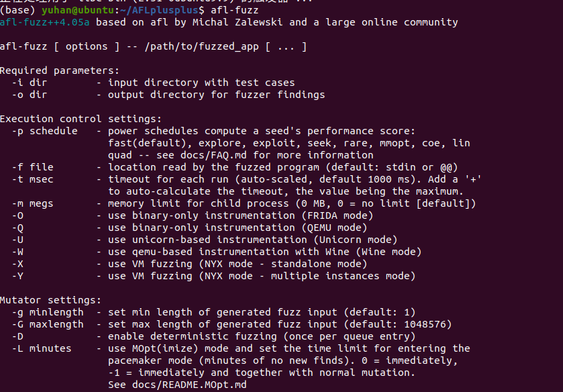Click the typed afl-fuzz command
The height and width of the screenshot is (392, 563).
[x=234, y=10]
